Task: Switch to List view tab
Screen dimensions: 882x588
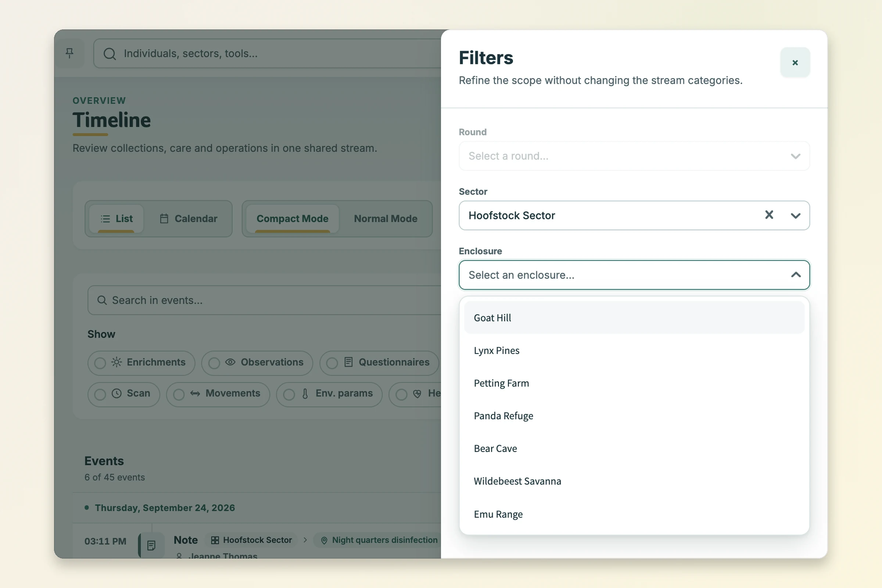Action: tap(116, 219)
